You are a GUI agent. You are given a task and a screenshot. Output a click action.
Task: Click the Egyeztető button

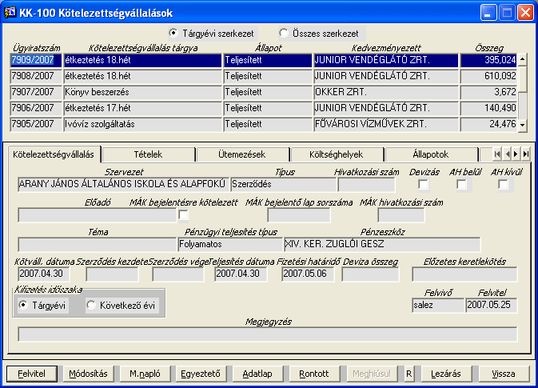tap(201, 374)
